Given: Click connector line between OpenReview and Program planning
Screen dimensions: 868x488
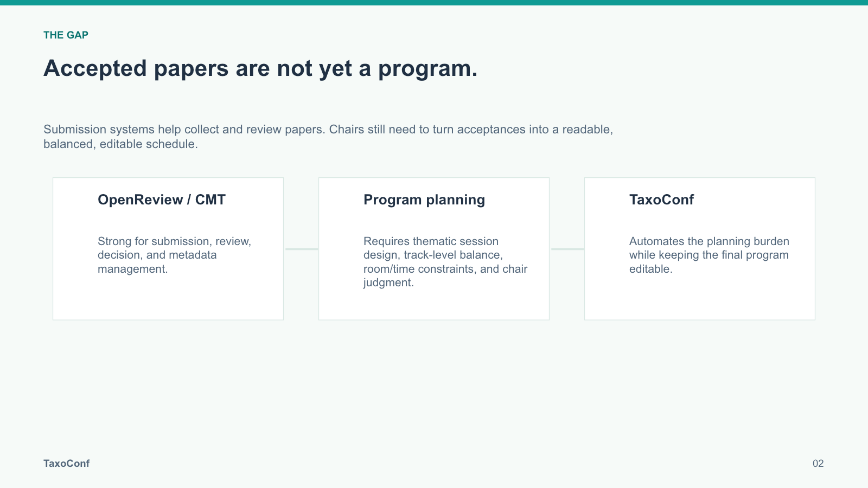Looking at the screenshot, I should (302, 249).
